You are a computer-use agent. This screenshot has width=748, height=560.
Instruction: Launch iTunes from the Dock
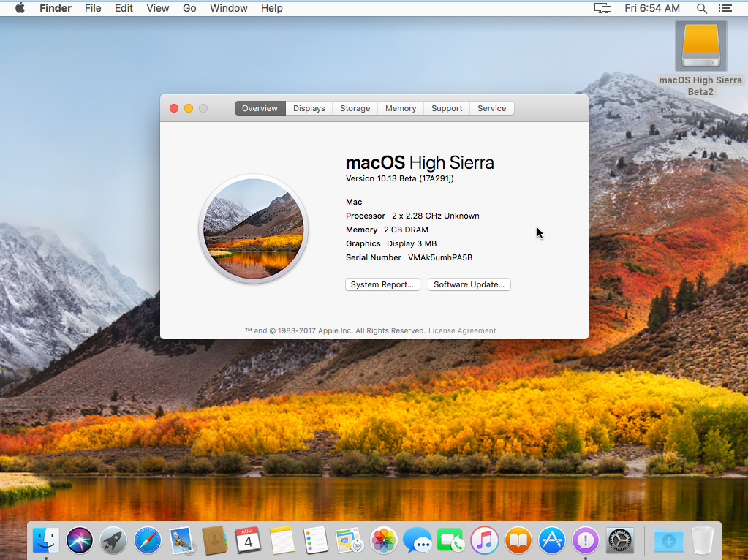pyautogui.click(x=484, y=541)
